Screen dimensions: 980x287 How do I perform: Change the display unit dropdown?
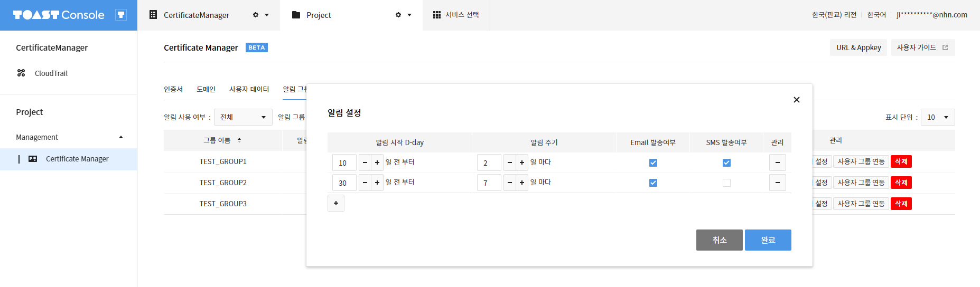(938, 117)
